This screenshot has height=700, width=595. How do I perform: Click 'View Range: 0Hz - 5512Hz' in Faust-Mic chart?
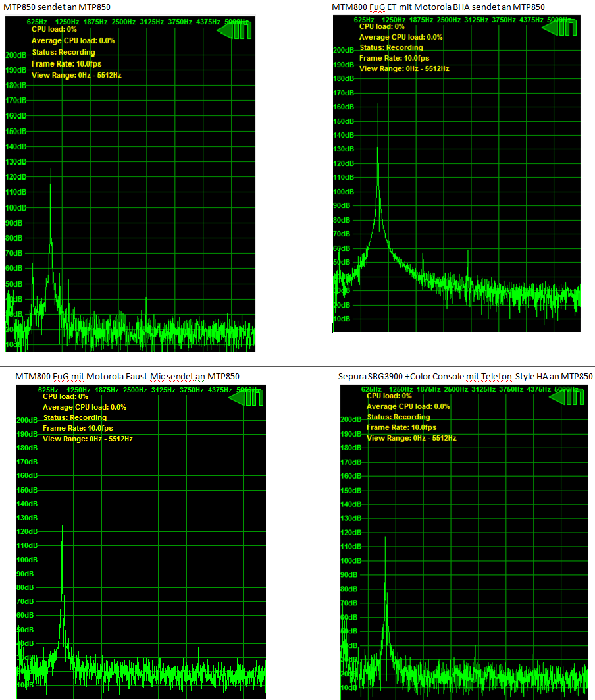pos(88,439)
